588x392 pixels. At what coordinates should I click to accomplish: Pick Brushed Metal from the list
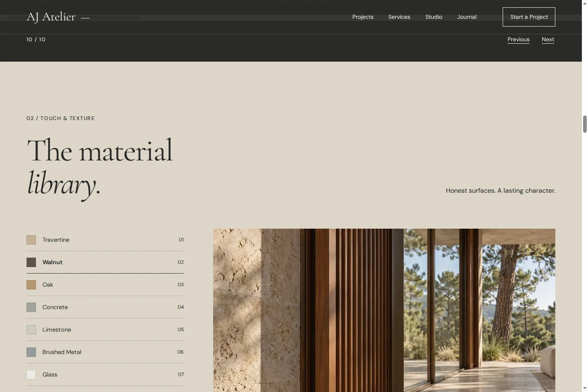pyautogui.click(x=105, y=352)
